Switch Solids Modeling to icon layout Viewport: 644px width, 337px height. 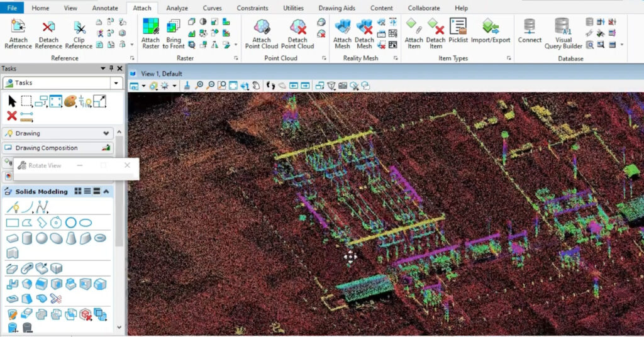78,191
